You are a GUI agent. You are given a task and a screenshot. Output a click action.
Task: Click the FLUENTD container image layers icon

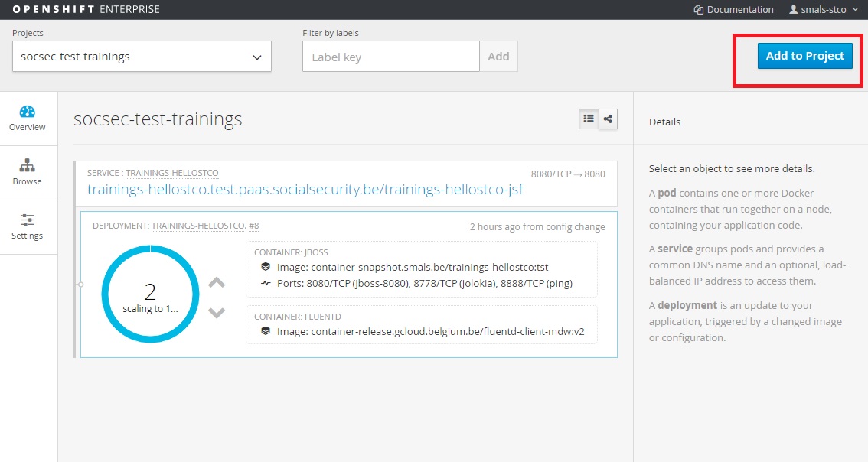click(266, 331)
